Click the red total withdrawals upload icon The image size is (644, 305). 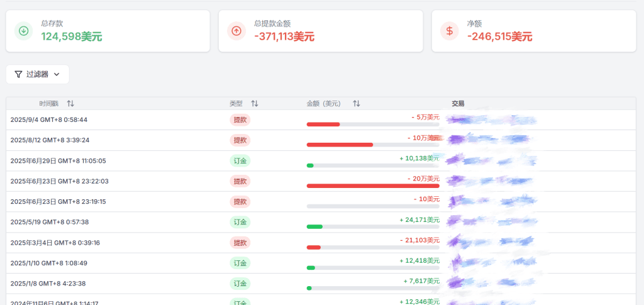(x=236, y=30)
